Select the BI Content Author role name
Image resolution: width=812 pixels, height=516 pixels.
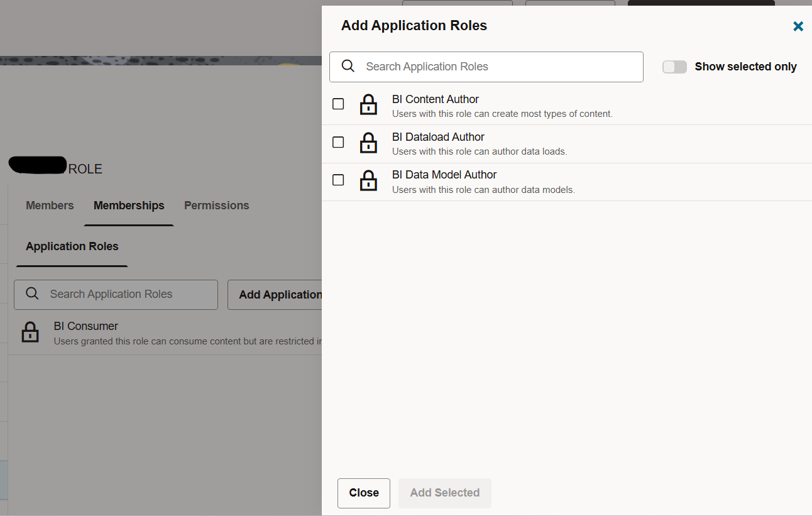(x=436, y=99)
